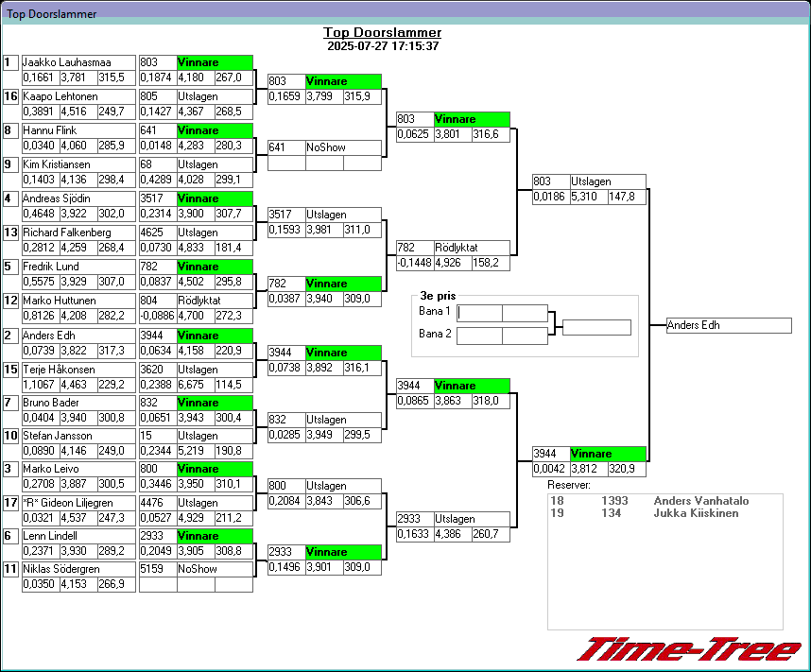Image resolution: width=811 pixels, height=672 pixels.
Task: Click the Top Doorslammer bracket heading
Action: 383,33
